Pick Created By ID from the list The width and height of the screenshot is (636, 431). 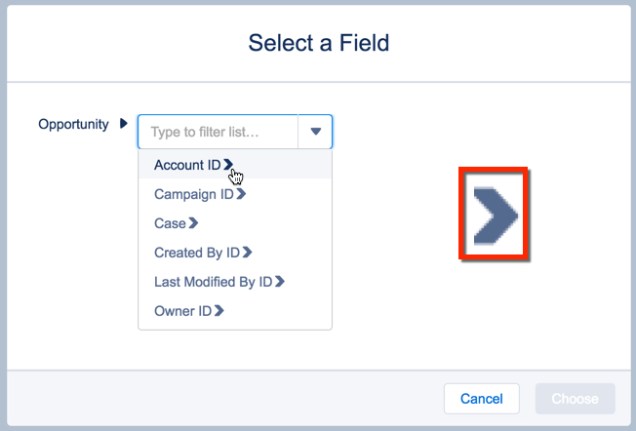[x=197, y=252]
